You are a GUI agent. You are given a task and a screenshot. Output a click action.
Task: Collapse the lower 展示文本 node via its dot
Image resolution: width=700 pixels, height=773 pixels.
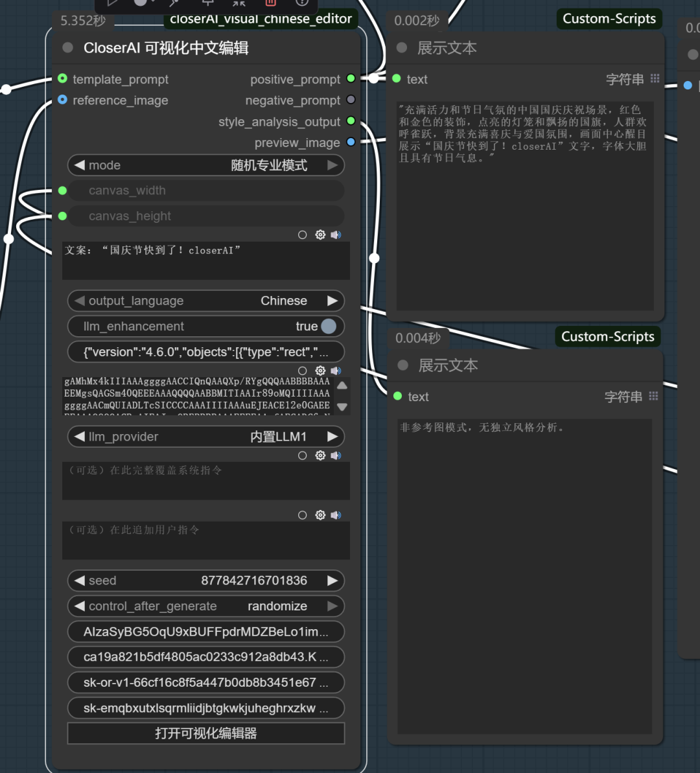pos(403,365)
